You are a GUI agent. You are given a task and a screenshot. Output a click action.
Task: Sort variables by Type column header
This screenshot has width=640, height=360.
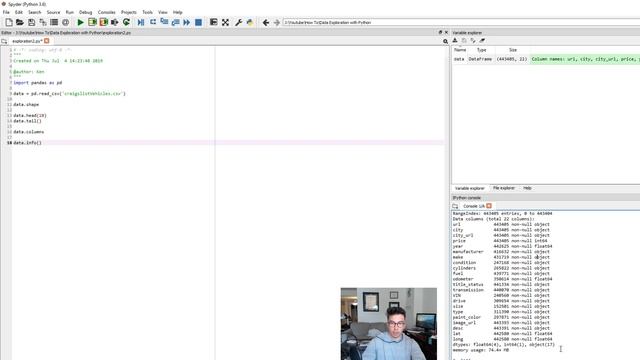click(x=482, y=50)
